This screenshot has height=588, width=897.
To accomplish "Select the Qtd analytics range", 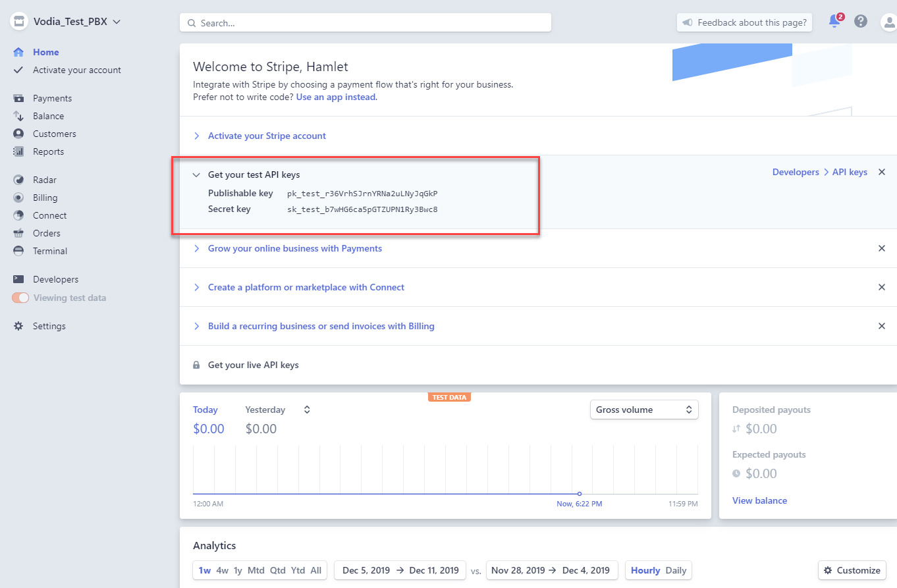I will point(278,570).
